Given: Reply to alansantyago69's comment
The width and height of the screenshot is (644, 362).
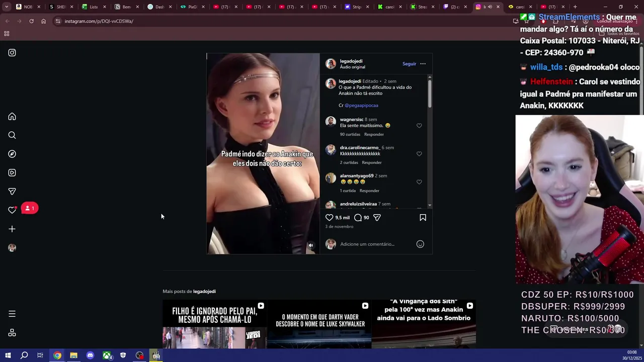Looking at the screenshot, I should tap(369, 191).
